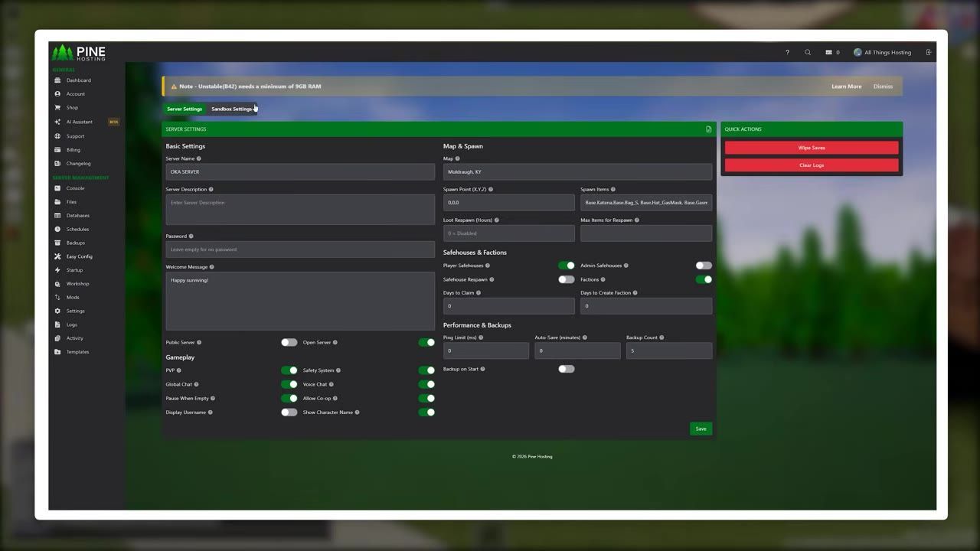
Task: Switch to the Sandbox Settings tab
Action: pos(231,109)
